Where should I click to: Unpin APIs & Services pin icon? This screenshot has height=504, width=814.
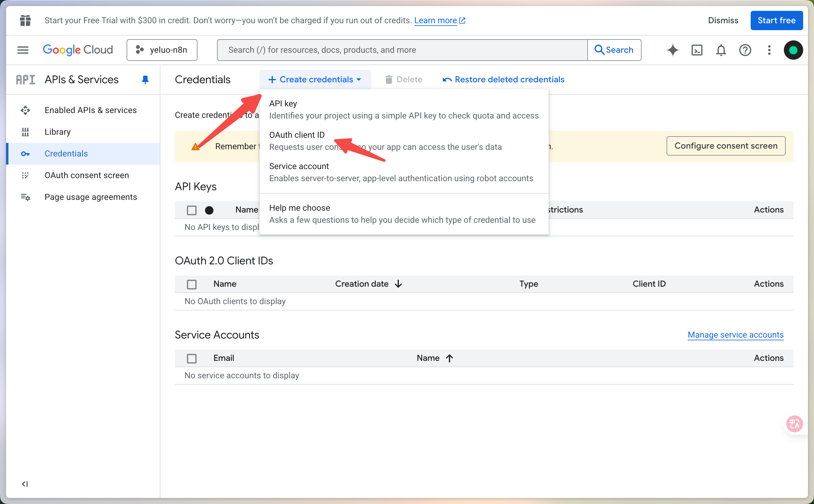145,80
